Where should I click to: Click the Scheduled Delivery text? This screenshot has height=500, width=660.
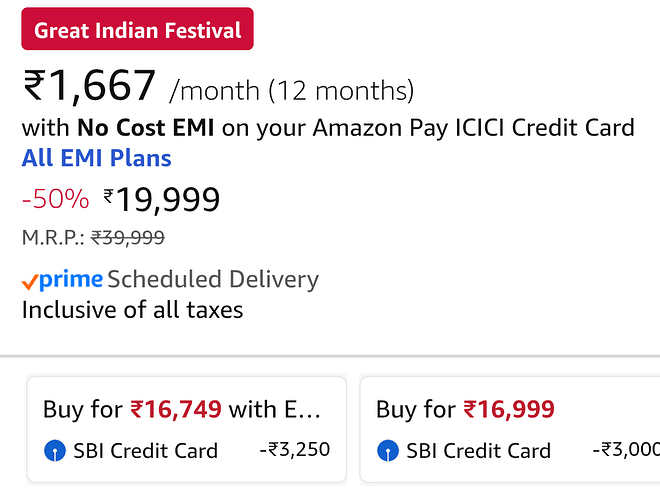pyautogui.click(x=212, y=279)
